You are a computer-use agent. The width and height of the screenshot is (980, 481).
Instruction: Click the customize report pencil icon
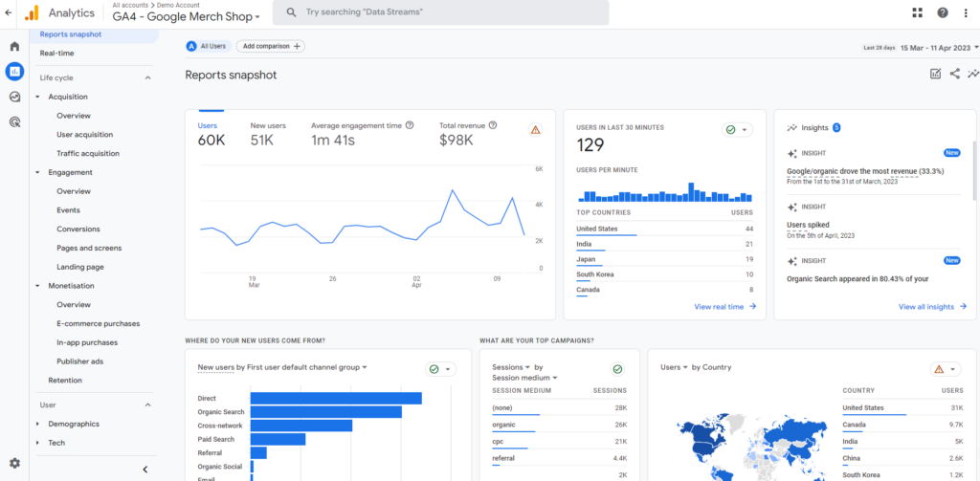pyautogui.click(x=936, y=74)
